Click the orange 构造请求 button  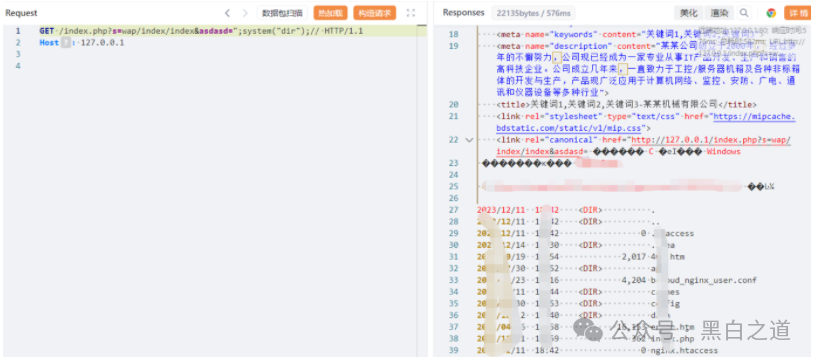(x=375, y=13)
